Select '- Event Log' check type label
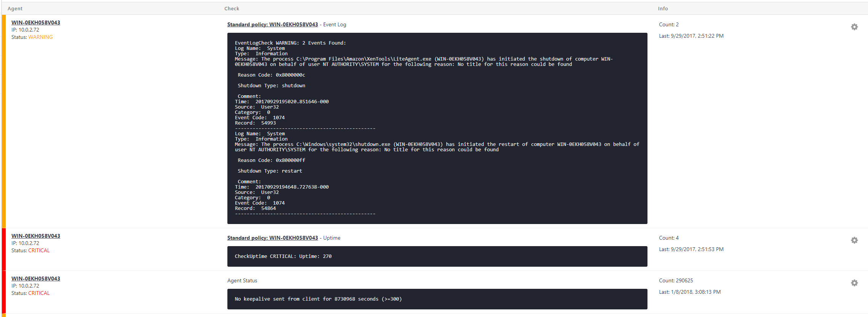868x317 pixels. (x=333, y=24)
